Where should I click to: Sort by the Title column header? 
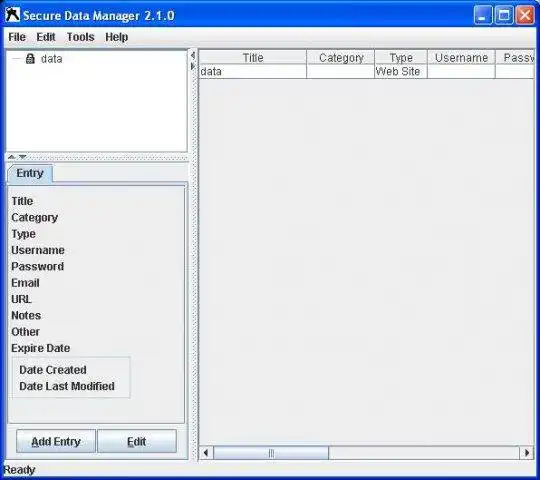point(253,58)
